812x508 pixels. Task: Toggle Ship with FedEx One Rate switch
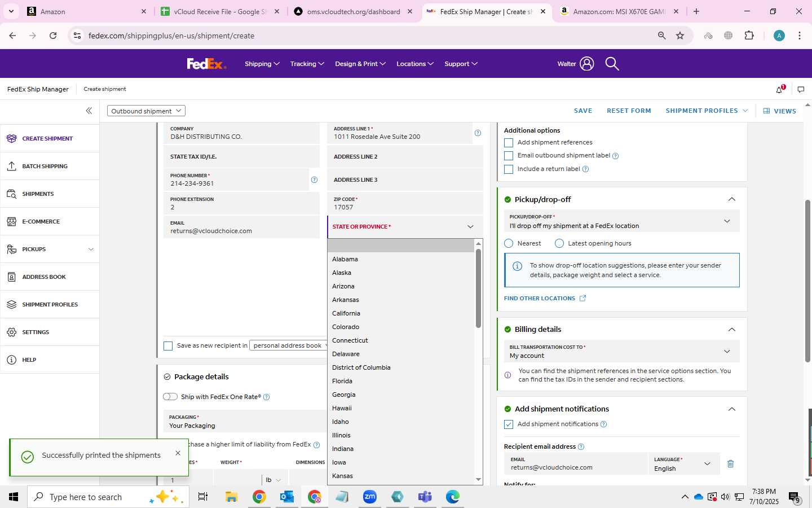170,397
